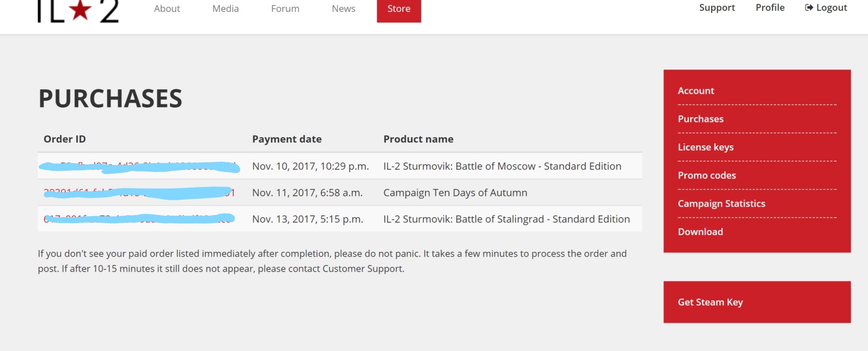
Task: Click the IL-2 star logo
Action: tap(78, 11)
